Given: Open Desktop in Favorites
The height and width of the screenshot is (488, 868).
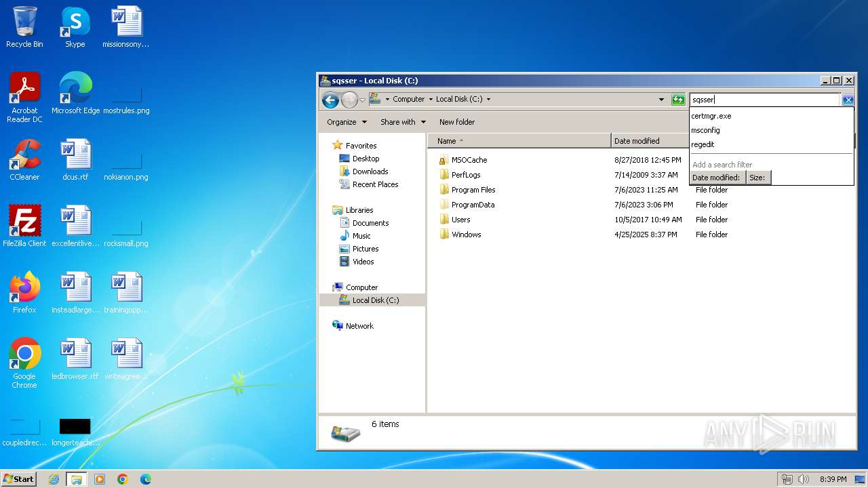Looking at the screenshot, I should [366, 159].
